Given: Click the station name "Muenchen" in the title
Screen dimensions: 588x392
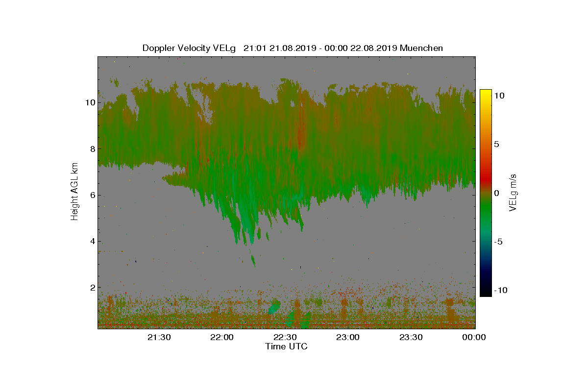Looking at the screenshot, I should pos(421,48).
